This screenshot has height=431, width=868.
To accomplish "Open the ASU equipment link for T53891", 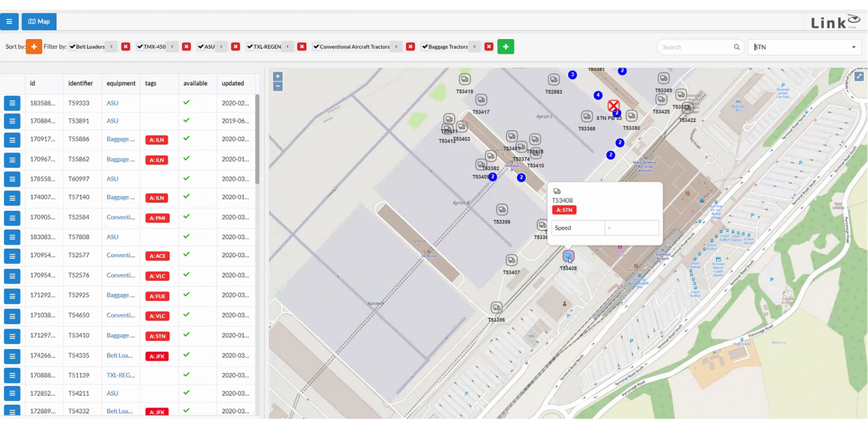I will (x=112, y=121).
